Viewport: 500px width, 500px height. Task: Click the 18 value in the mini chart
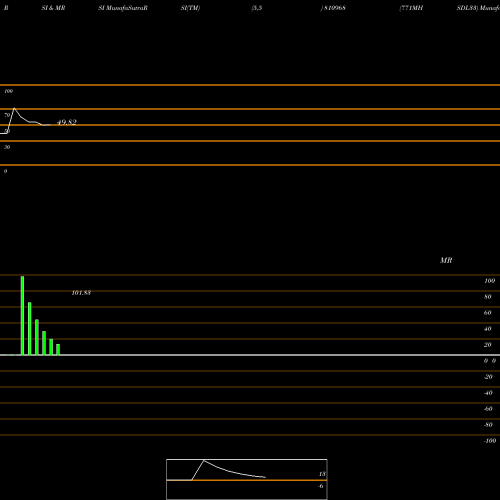pos(322,474)
